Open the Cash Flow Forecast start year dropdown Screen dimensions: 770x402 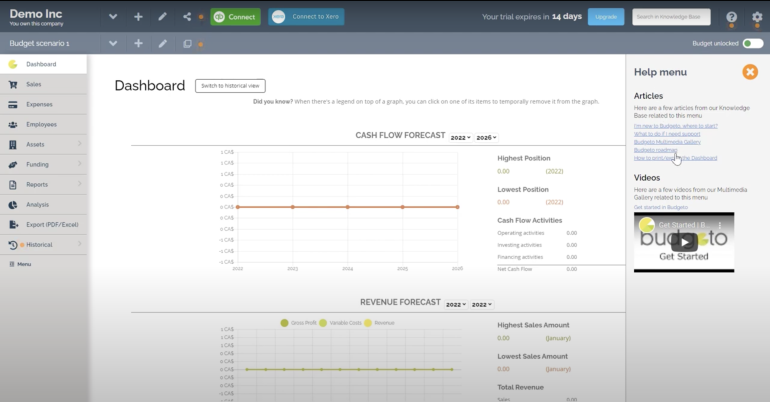459,137
